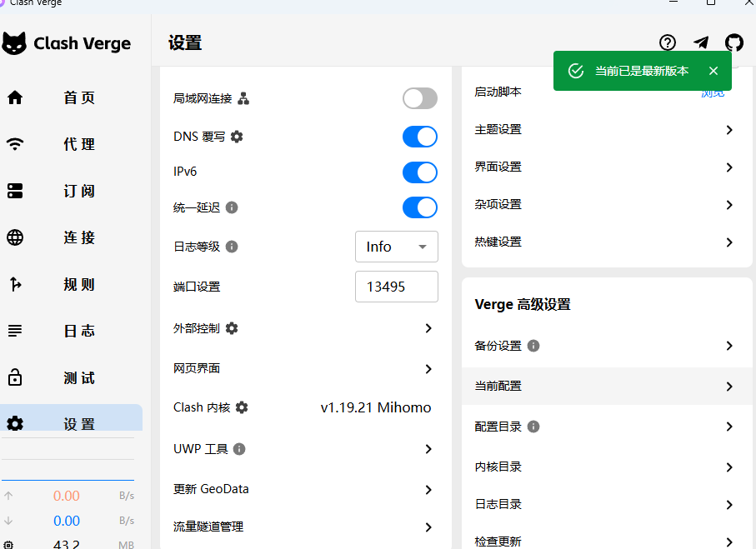Image resolution: width=756 pixels, height=549 pixels.
Task: Open the help manual question mark icon
Action: [667, 43]
